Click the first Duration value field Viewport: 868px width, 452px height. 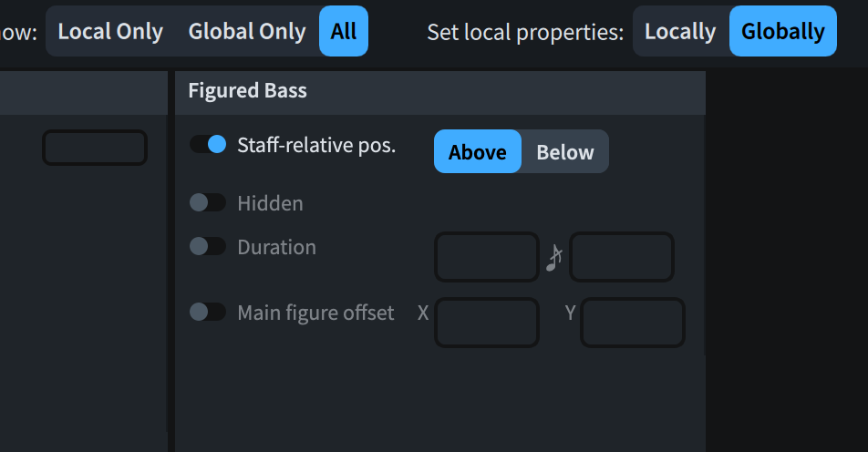[487, 257]
